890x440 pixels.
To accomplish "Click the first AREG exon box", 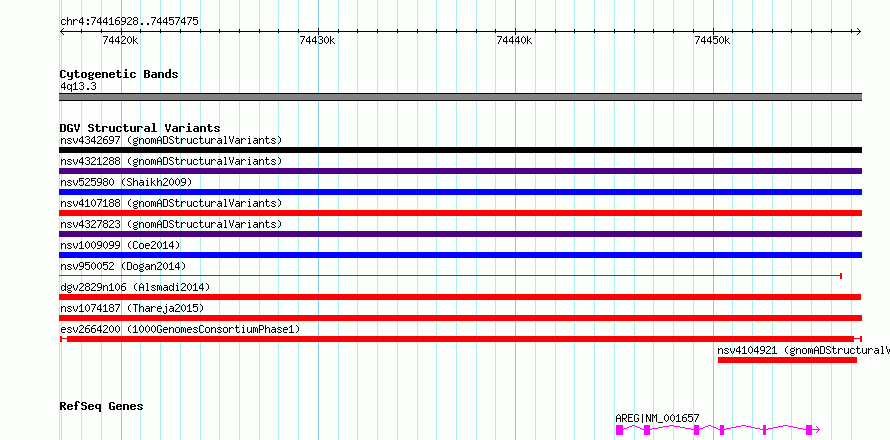I will pos(619,430).
